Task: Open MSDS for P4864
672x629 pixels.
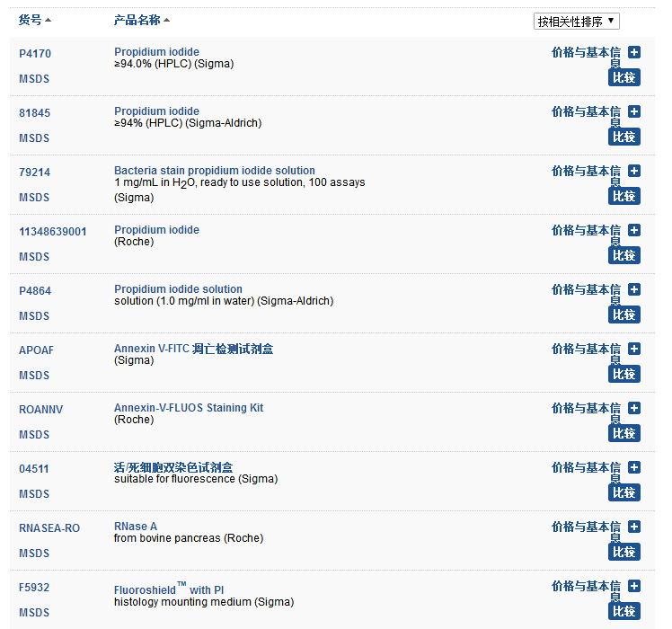Action: [34, 316]
